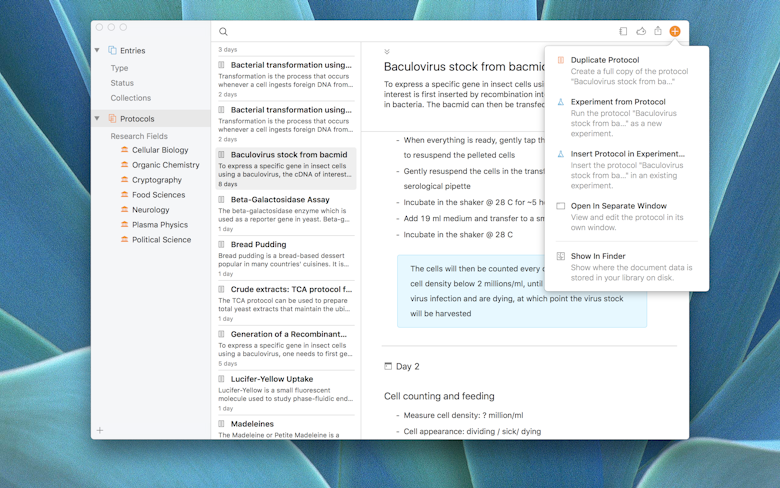This screenshot has height=488, width=780.
Task: Choose Open In Separate Window item
Action: coord(627,216)
